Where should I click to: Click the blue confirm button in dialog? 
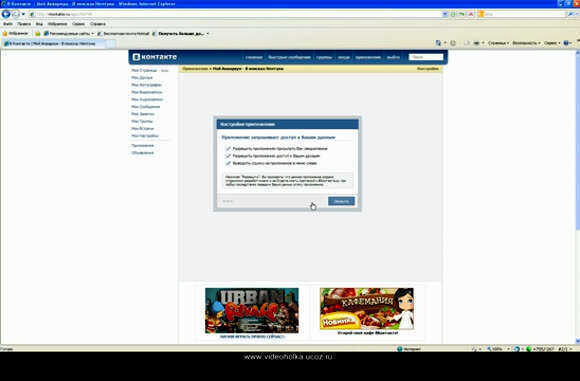341,201
